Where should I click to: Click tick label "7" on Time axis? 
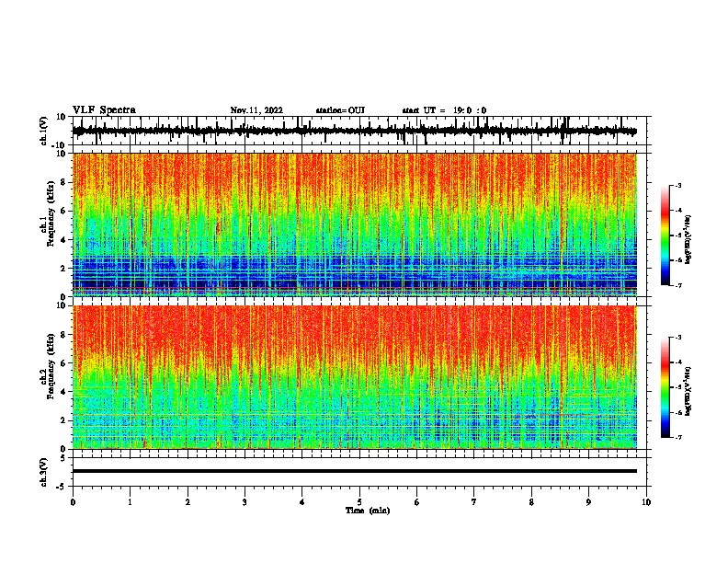(x=474, y=502)
